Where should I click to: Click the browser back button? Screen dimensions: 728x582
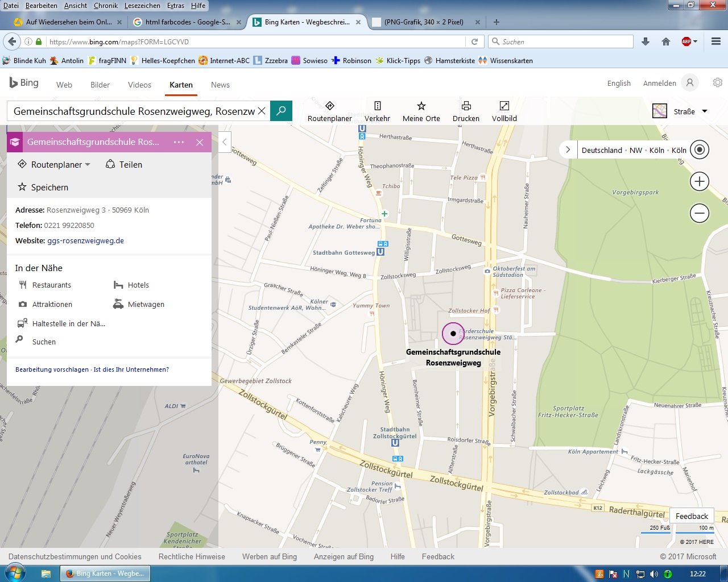coord(11,41)
